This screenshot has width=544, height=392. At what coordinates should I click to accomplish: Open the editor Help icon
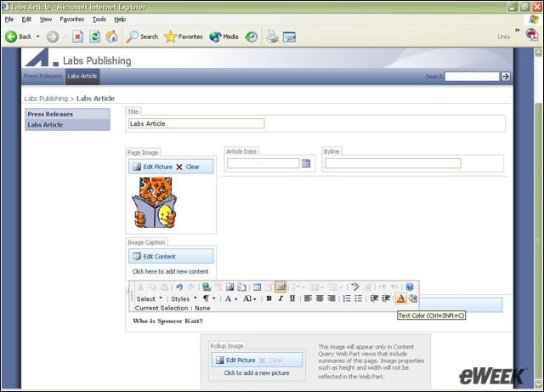pyautogui.click(x=410, y=287)
